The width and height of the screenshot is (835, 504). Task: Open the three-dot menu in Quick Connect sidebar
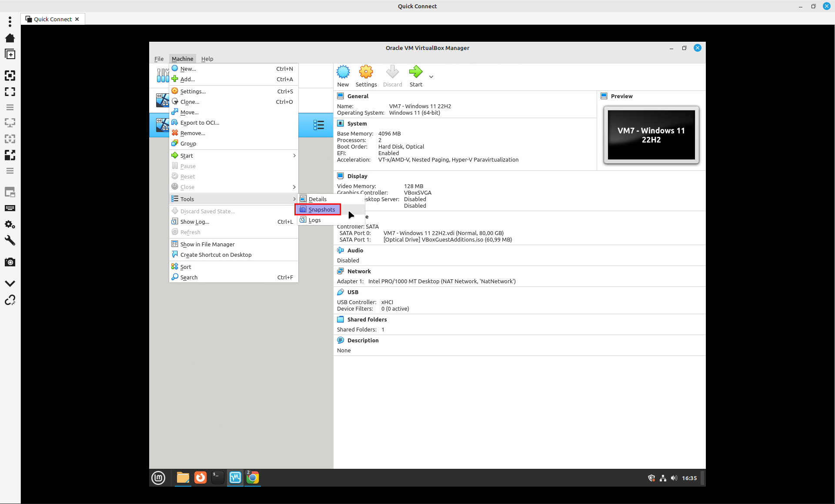[x=10, y=21]
